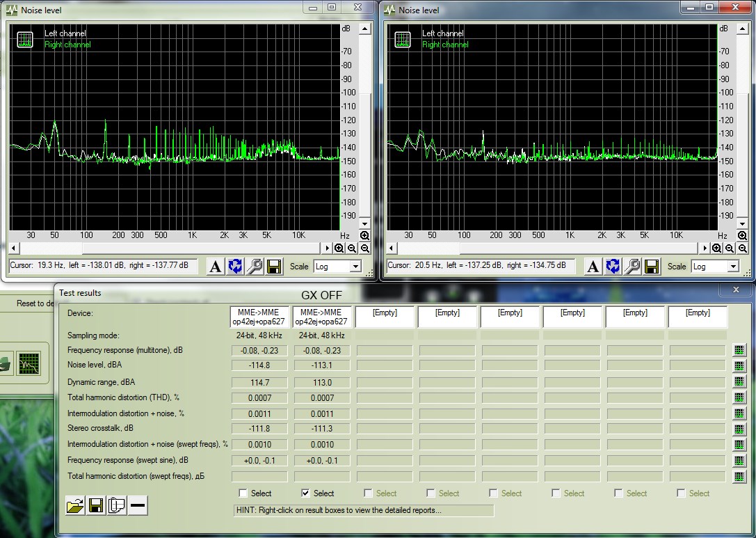Click the open folder icon in Test results

(x=75, y=506)
